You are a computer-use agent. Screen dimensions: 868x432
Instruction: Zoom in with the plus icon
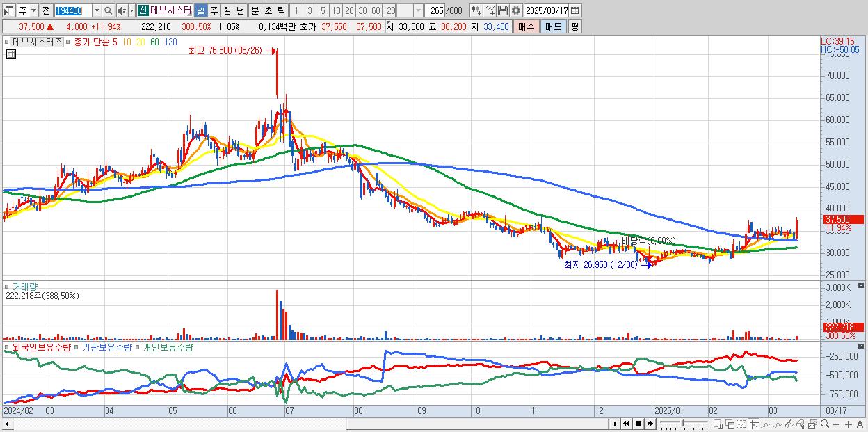pyautogui.click(x=849, y=424)
